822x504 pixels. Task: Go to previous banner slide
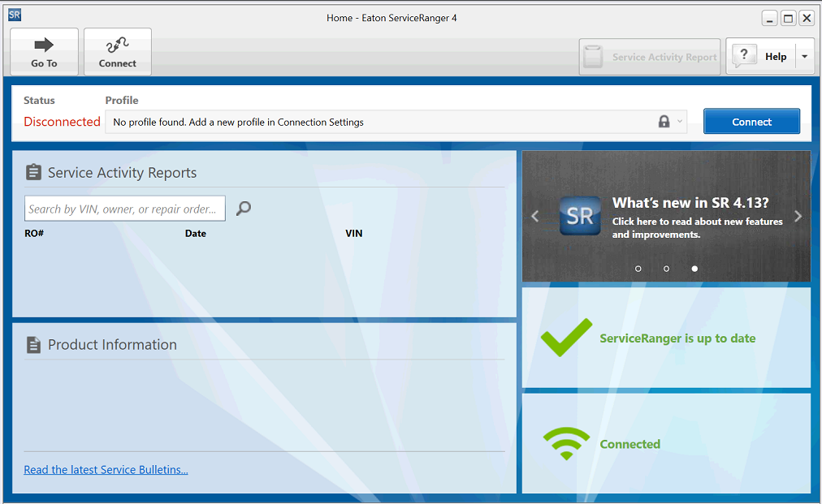point(535,216)
